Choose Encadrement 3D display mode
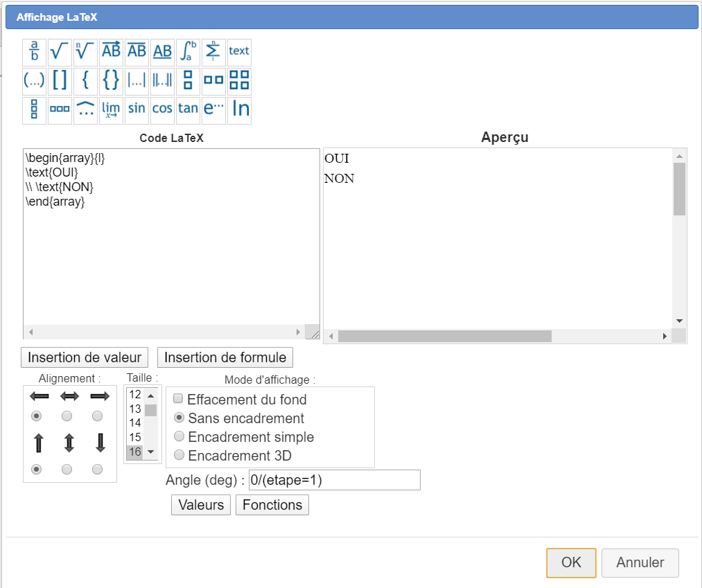702x588 pixels. 179,456
